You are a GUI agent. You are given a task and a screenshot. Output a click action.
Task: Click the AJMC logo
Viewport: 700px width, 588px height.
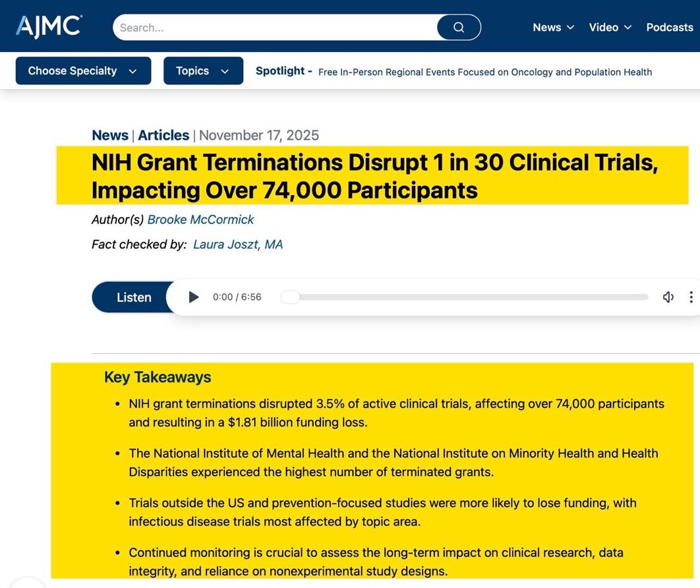[49, 26]
